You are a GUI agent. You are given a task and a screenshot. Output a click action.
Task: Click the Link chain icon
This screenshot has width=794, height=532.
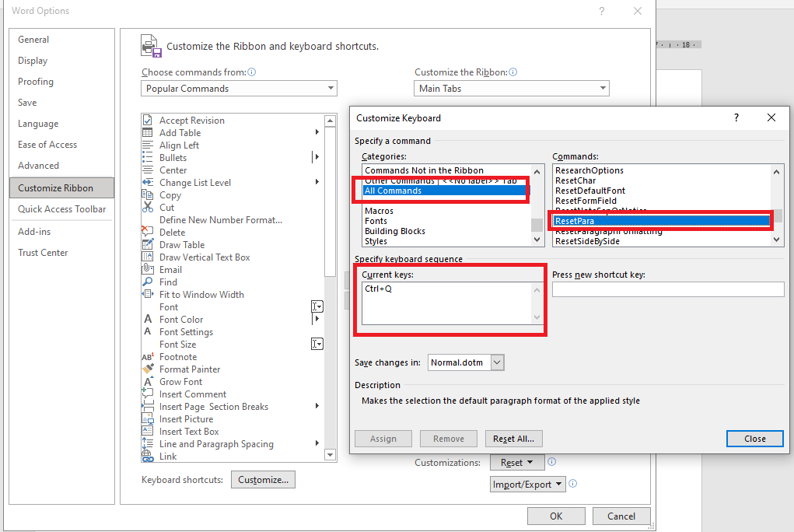click(147, 456)
